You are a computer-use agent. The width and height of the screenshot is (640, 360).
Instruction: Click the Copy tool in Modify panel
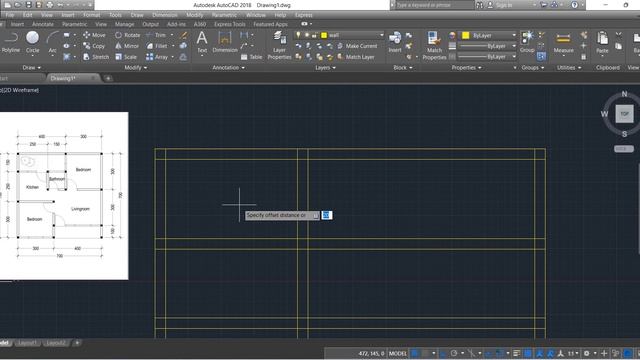(x=94, y=46)
